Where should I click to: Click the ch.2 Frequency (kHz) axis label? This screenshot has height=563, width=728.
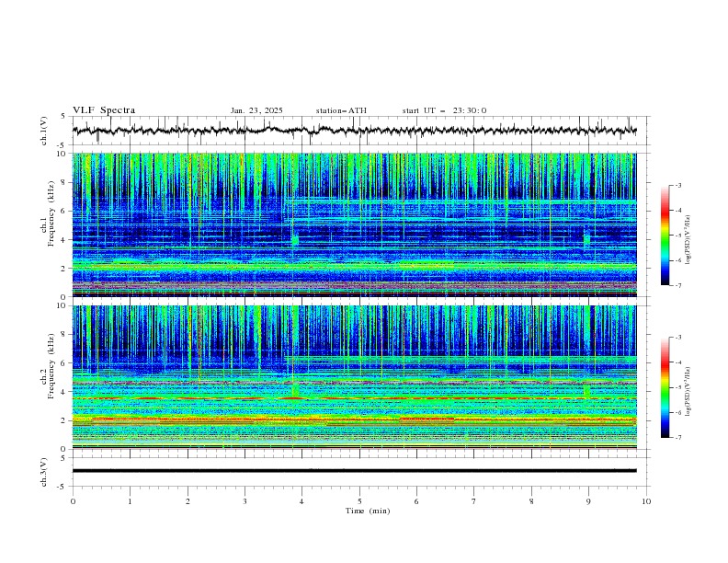point(48,366)
